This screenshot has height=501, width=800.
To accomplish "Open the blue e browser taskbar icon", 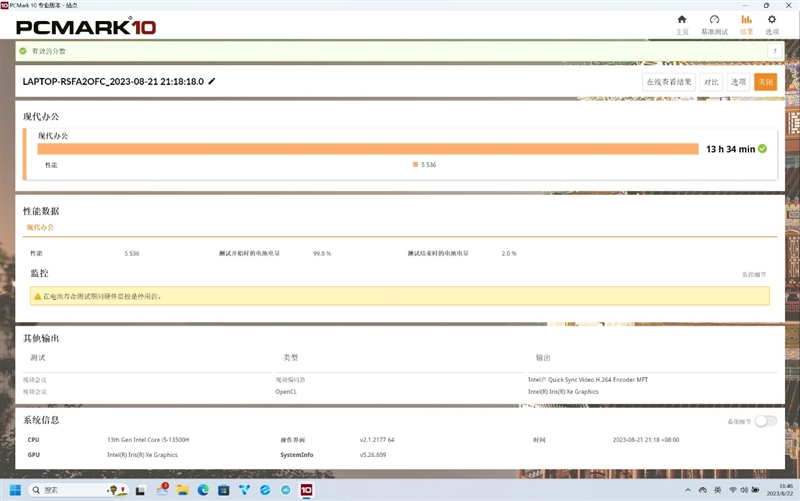I will pyautogui.click(x=265, y=490).
